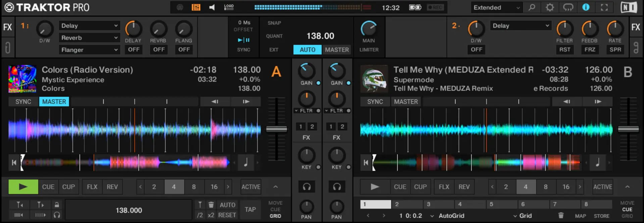
Task: Turn on the FX unit 1 DELAY effect
Action: (x=134, y=50)
